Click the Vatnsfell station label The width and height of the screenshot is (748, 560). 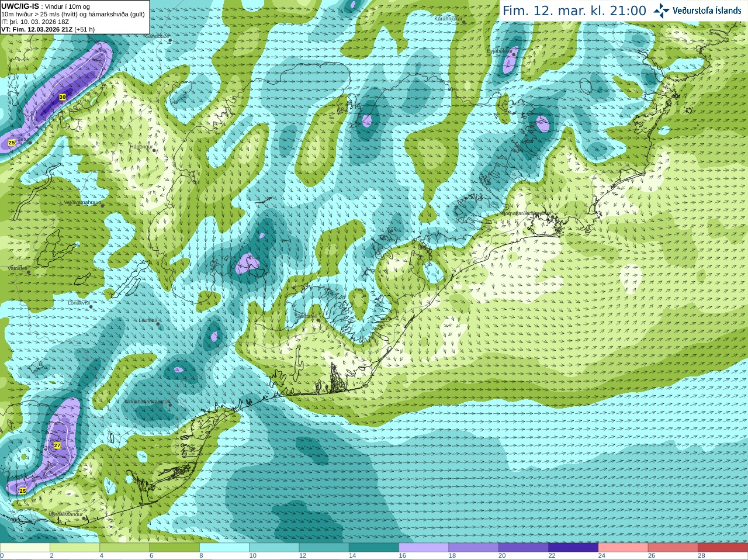coord(18,268)
